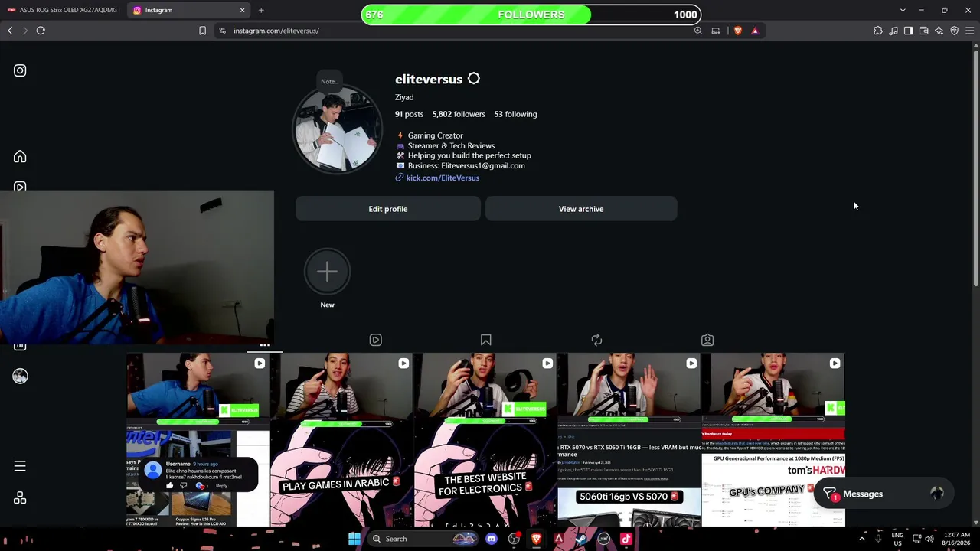Click the 91 posts count
The image size is (980, 551).
[409, 114]
